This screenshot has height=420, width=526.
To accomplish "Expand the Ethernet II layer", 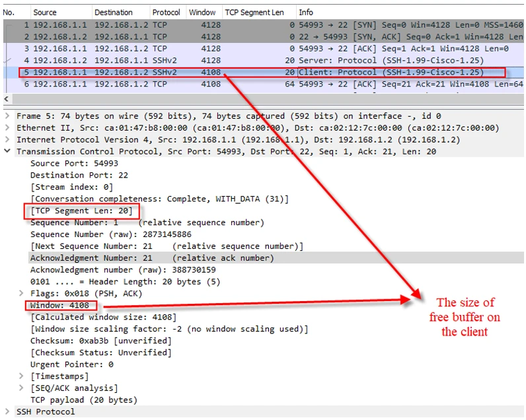I will pyautogui.click(x=7, y=127).
